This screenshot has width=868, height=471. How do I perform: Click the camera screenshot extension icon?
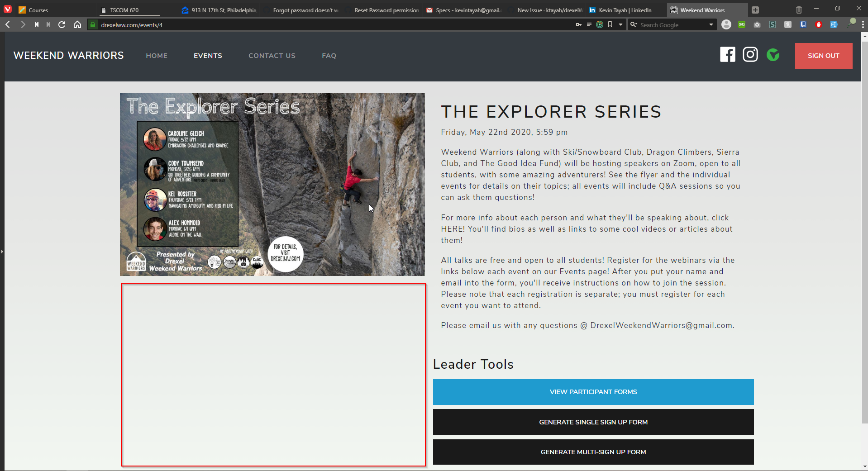[757, 24]
